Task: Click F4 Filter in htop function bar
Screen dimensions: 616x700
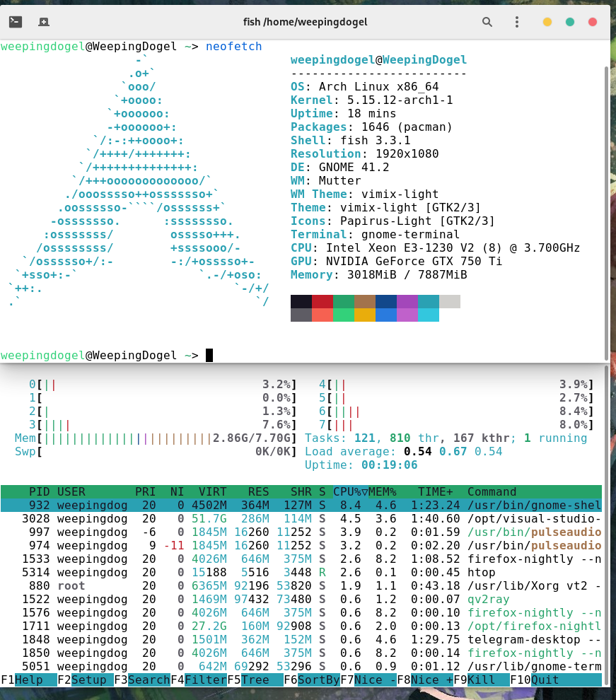Action: pos(199,679)
